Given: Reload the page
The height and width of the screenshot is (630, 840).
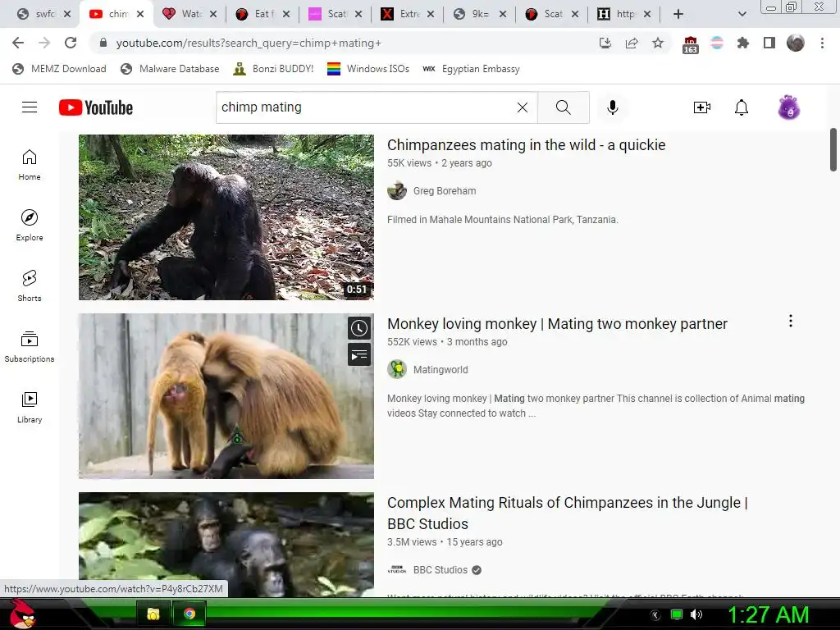Looking at the screenshot, I should coord(71,43).
